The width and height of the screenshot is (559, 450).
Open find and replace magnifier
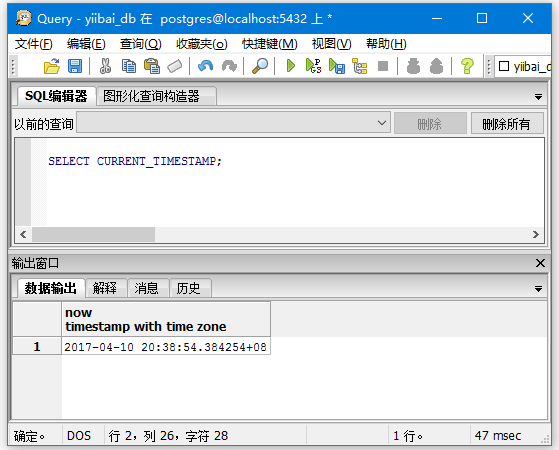point(260,66)
